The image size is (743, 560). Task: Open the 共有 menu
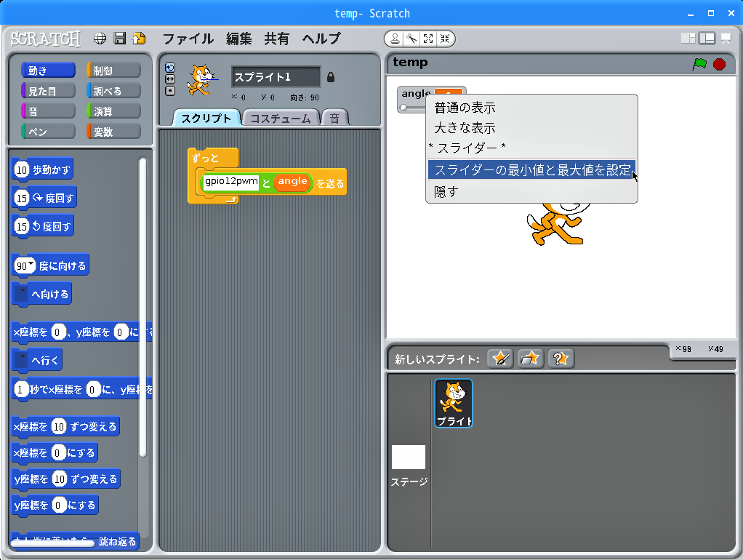[277, 39]
